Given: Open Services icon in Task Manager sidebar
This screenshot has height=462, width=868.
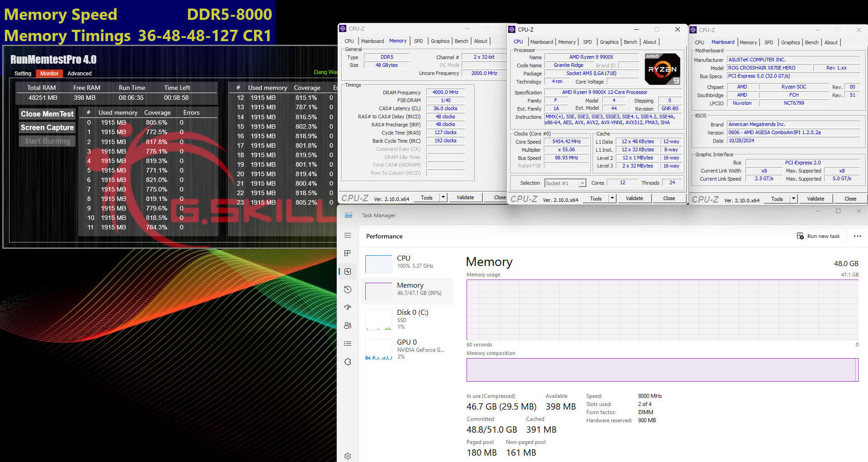Looking at the screenshot, I should click(348, 362).
